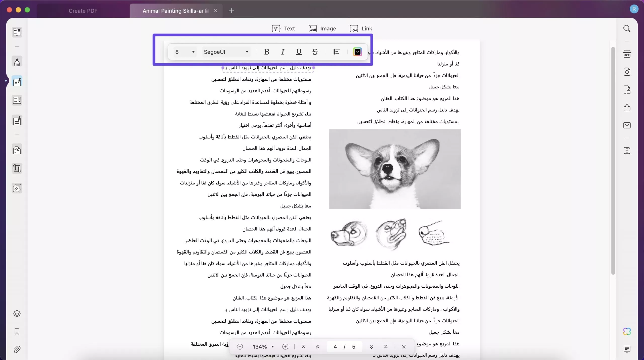Toggle strikethrough formatting
Image resolution: width=644 pixels, height=360 pixels.
[x=315, y=52]
